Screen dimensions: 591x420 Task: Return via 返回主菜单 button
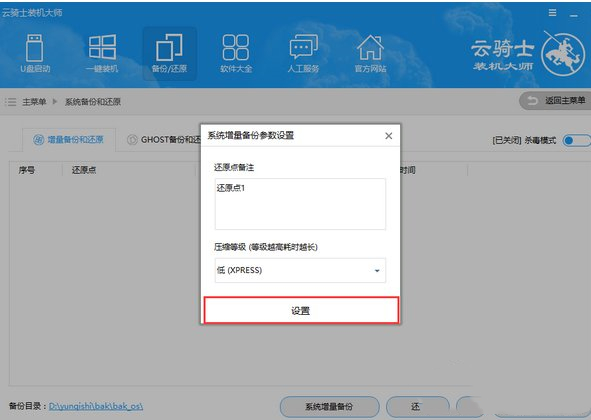(x=555, y=101)
